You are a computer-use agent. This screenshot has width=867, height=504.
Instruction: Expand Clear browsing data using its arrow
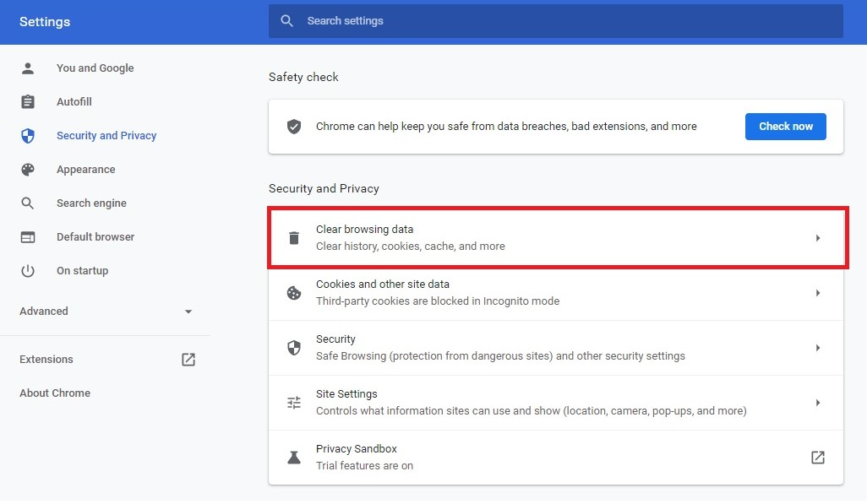(818, 238)
